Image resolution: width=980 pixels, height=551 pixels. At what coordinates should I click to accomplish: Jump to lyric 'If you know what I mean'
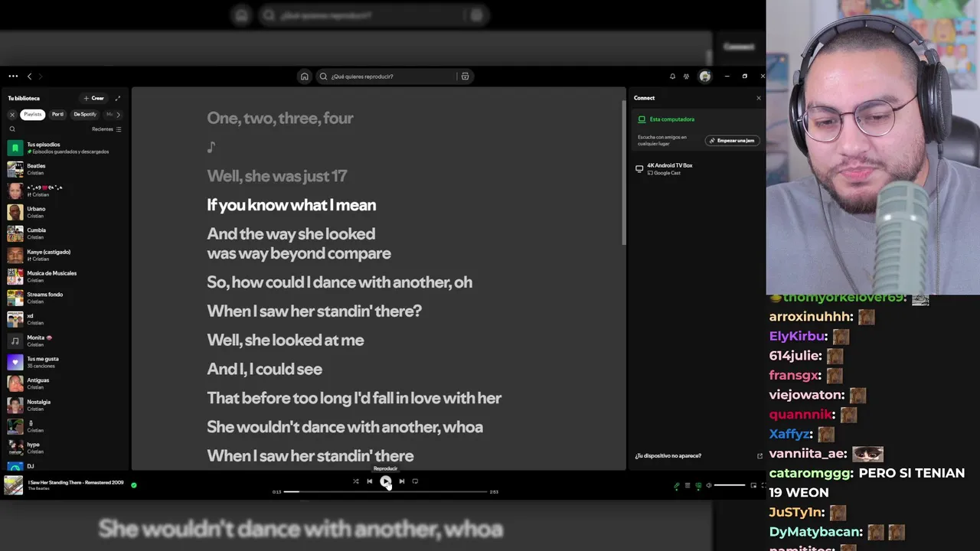pyautogui.click(x=291, y=205)
